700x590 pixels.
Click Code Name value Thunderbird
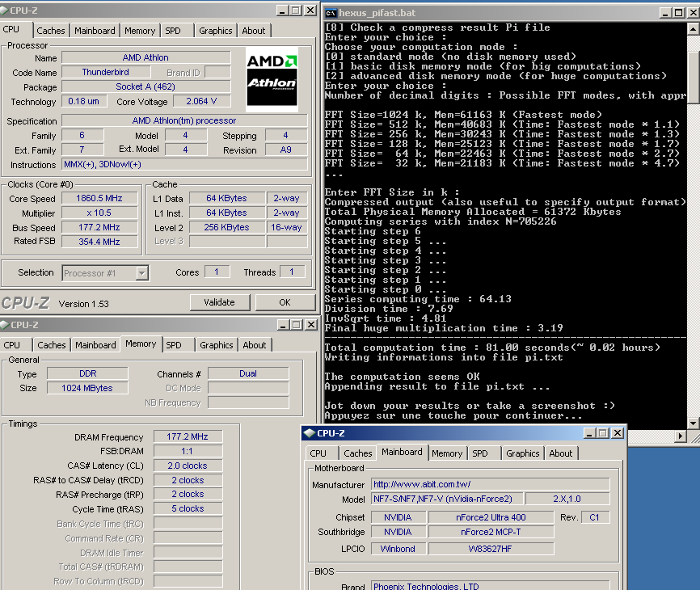106,72
